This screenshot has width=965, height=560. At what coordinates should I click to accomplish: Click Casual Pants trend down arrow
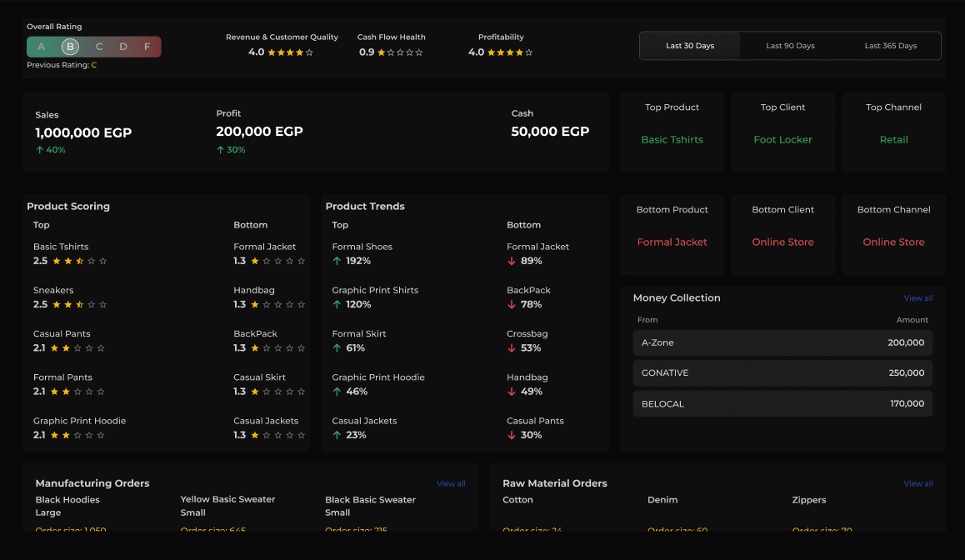[x=512, y=435]
